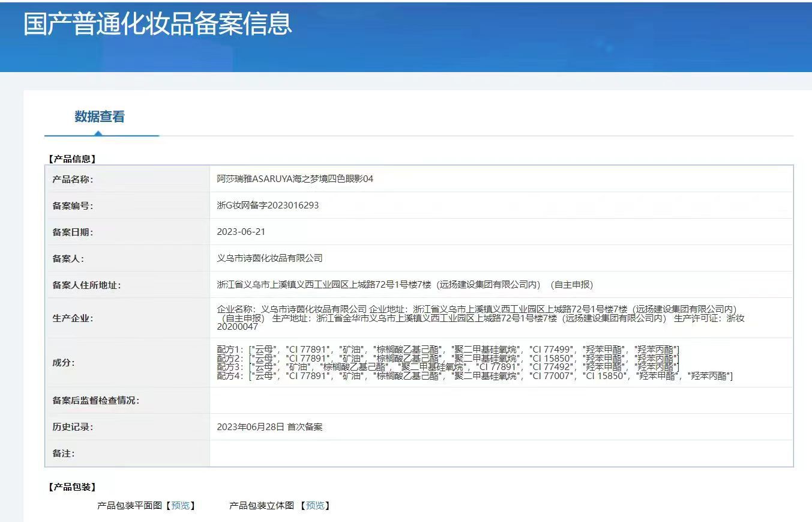Select the 配方2 ingredient line
Screen dimensions: 812x522
(448, 358)
